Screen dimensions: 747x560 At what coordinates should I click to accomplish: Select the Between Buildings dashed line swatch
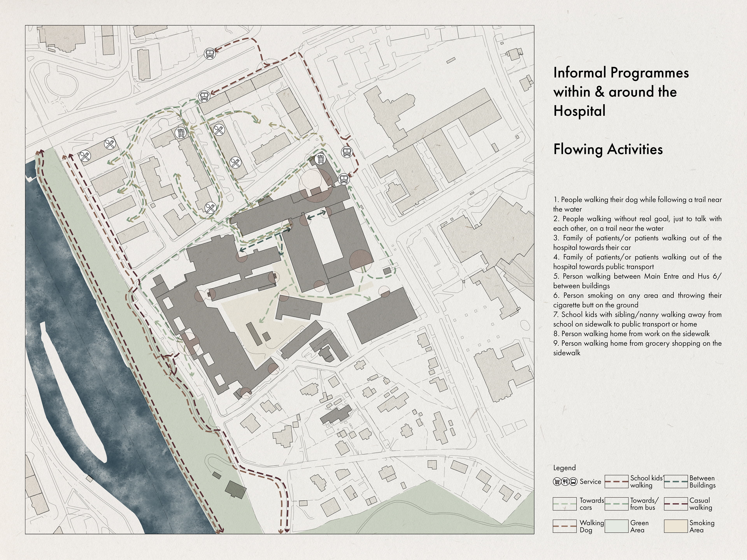tap(676, 482)
